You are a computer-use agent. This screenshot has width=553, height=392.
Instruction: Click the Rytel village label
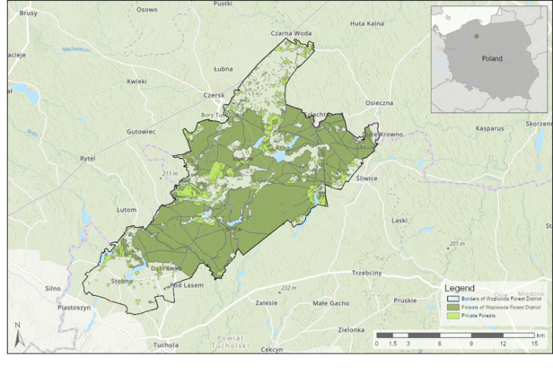(x=87, y=158)
